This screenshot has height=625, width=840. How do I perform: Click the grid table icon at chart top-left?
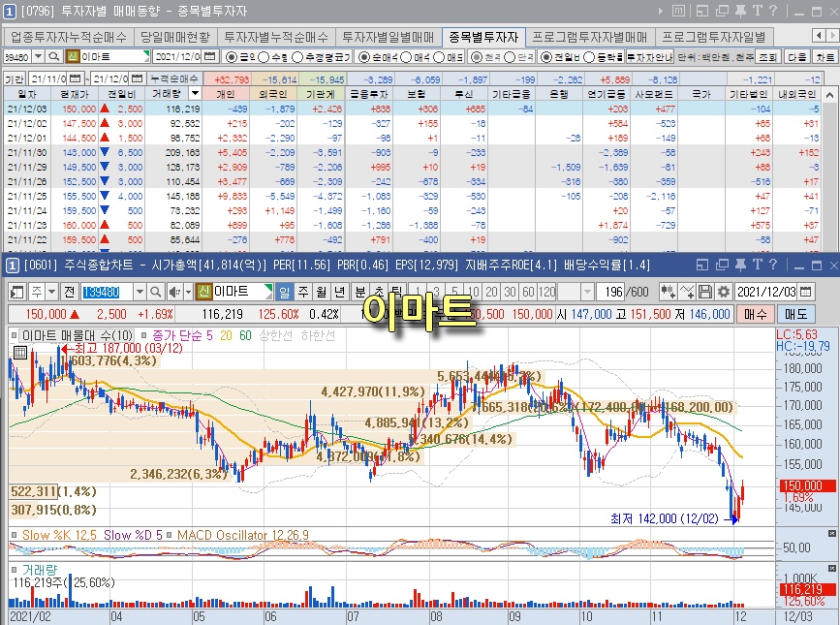click(x=19, y=352)
